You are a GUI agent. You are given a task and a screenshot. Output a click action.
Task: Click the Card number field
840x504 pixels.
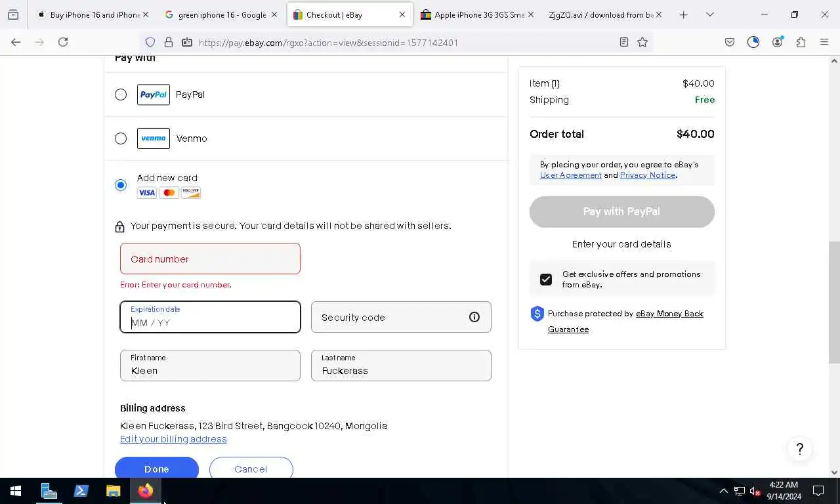[210, 259]
